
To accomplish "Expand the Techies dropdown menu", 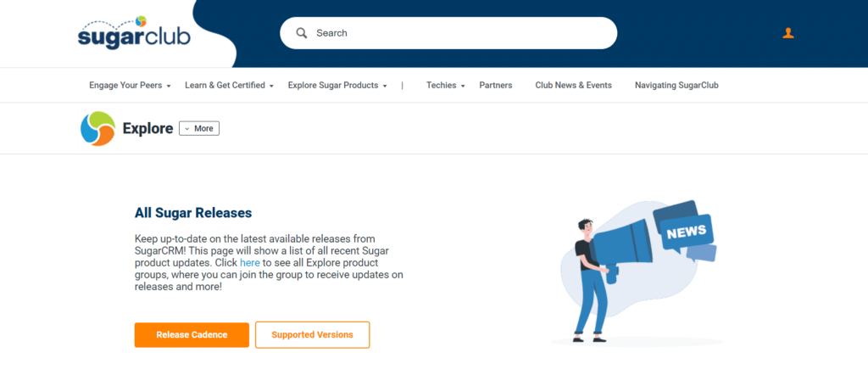I will 446,86.
